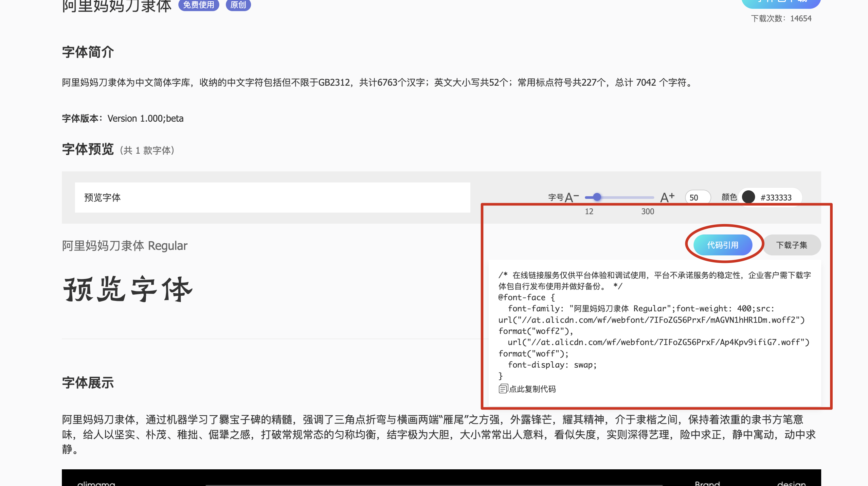Increase font size with A+ icon

tap(667, 197)
